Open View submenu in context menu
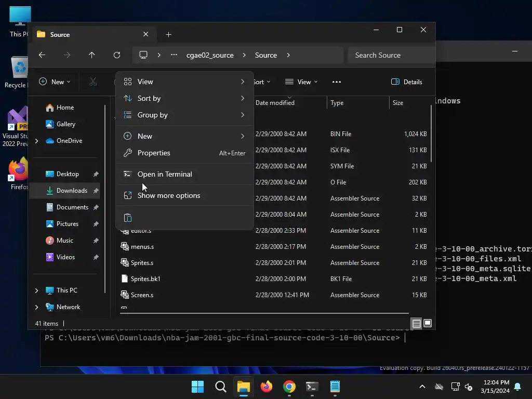532x399 pixels. (x=185, y=82)
